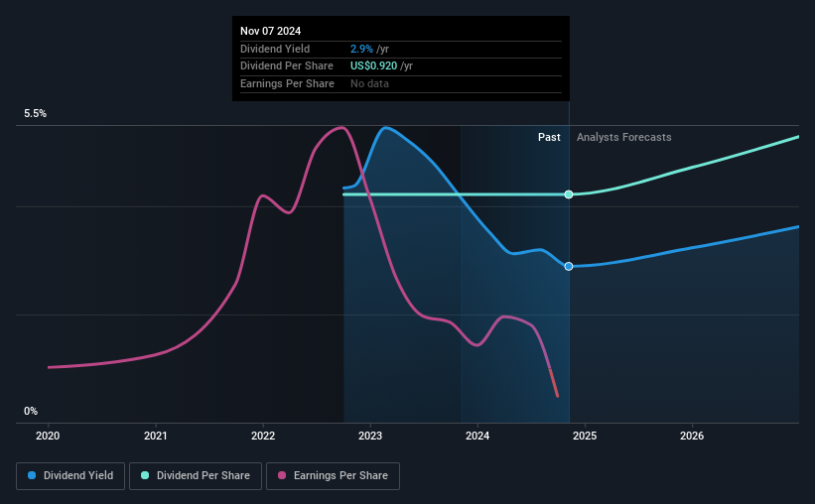
Task: Click the 'Dividend Per Share' row label in tooltip
Action: click(x=287, y=66)
